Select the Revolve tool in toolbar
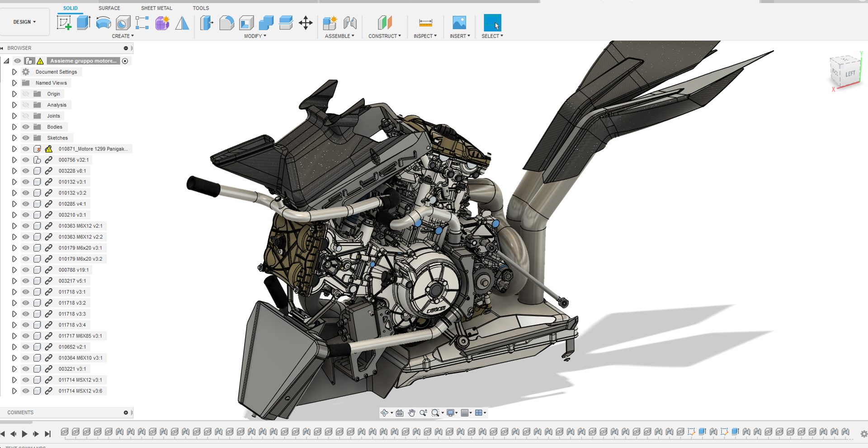 click(104, 23)
